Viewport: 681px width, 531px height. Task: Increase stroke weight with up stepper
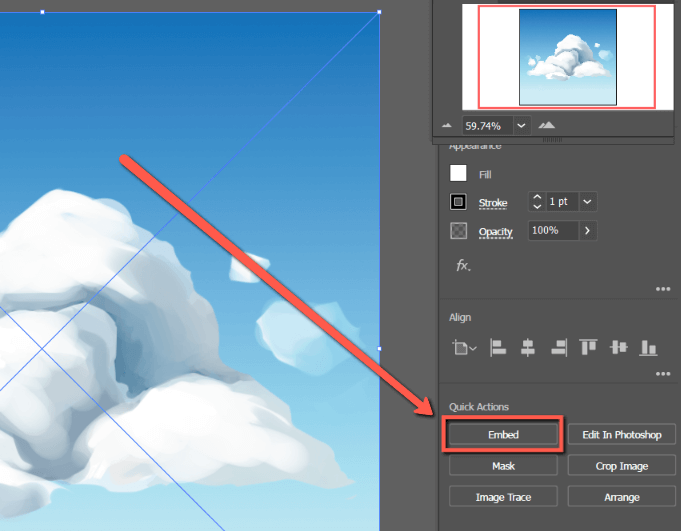pyautogui.click(x=537, y=197)
